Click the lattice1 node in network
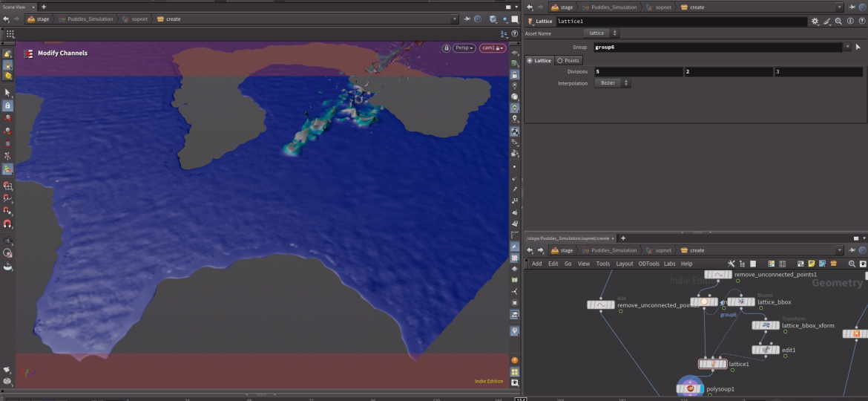This screenshot has width=868, height=401. click(x=712, y=364)
